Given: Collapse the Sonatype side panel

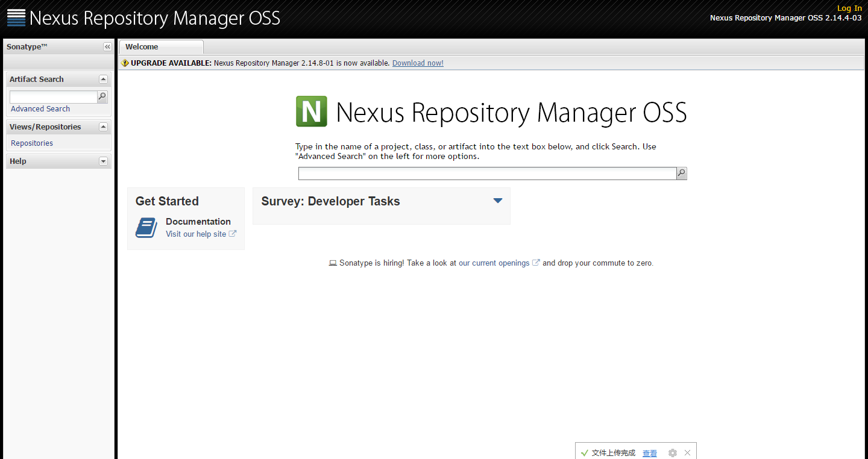Looking at the screenshot, I should click(107, 47).
